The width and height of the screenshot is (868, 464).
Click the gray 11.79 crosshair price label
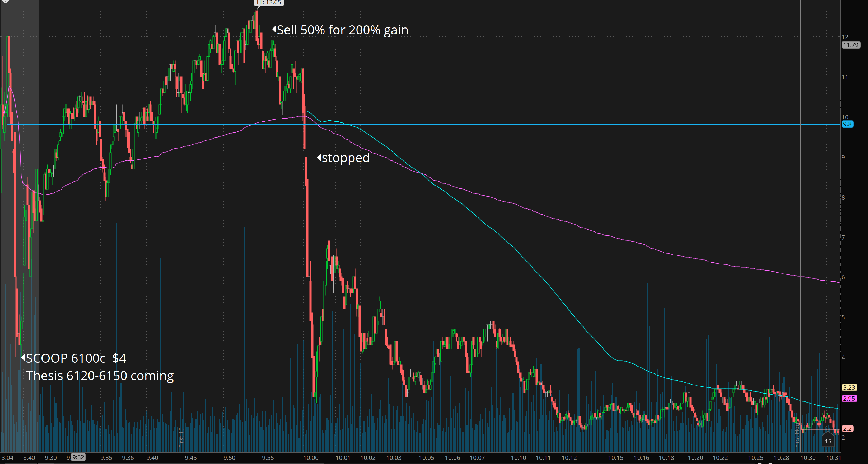[851, 45]
